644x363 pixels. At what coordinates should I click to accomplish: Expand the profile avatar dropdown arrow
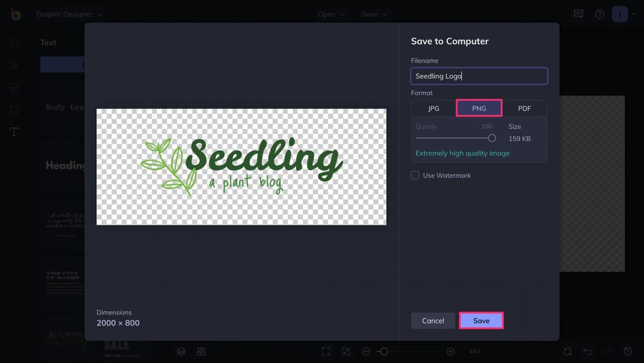(x=634, y=14)
